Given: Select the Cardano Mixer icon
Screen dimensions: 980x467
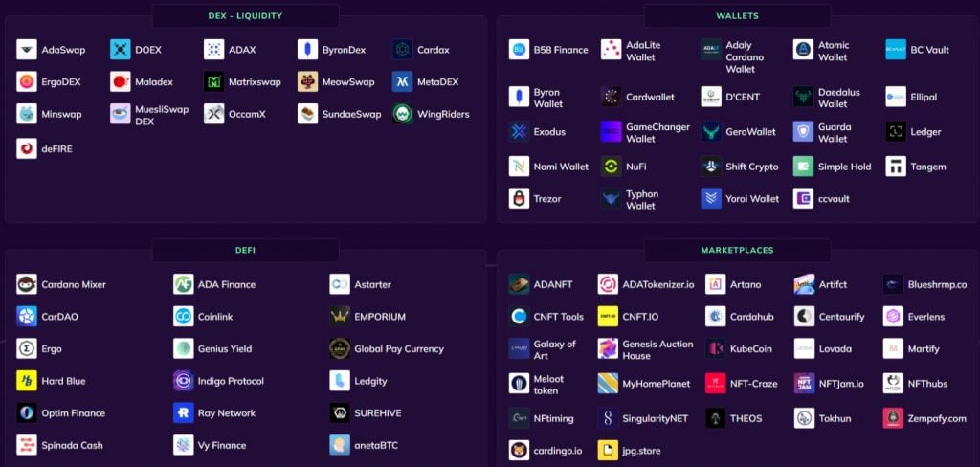Looking at the screenshot, I should [27, 284].
